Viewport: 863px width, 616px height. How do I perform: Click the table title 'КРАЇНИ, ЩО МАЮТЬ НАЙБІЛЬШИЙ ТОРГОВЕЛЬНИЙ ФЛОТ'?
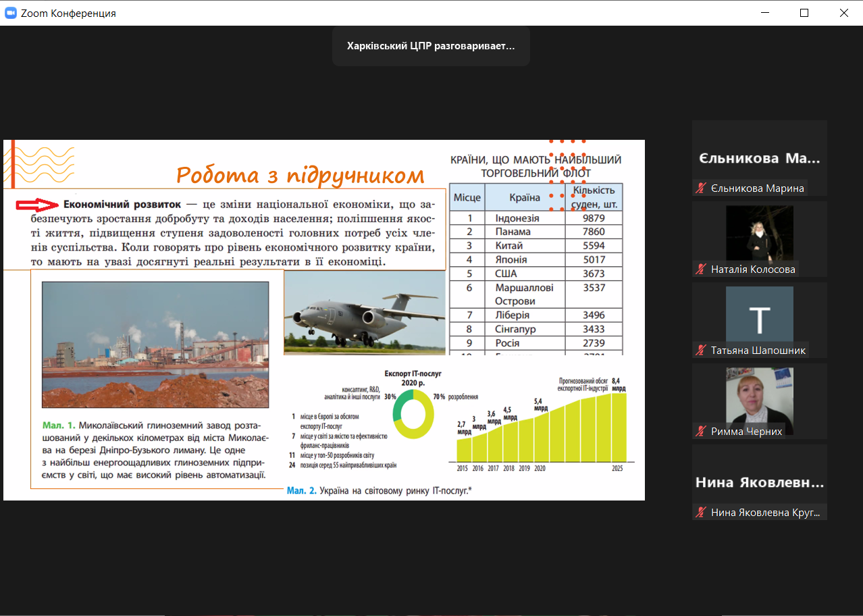pos(535,166)
